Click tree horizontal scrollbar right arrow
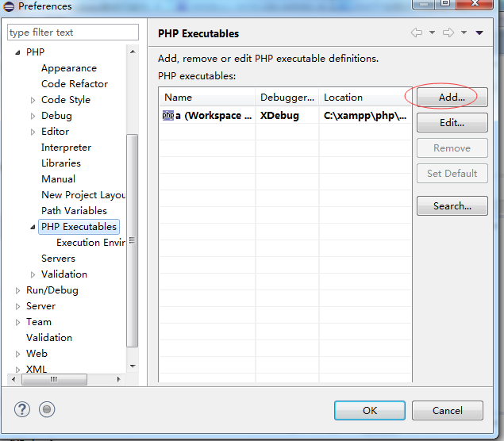504x441 pixels. tap(118, 379)
